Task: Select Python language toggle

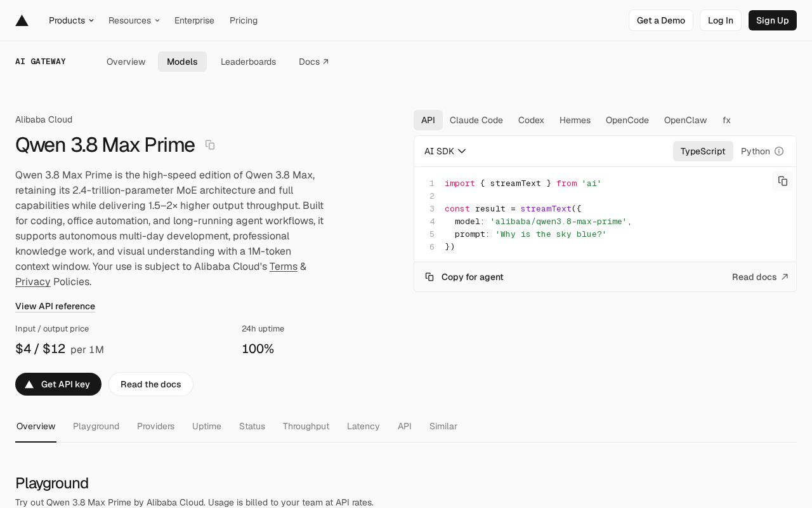Action: point(756,151)
